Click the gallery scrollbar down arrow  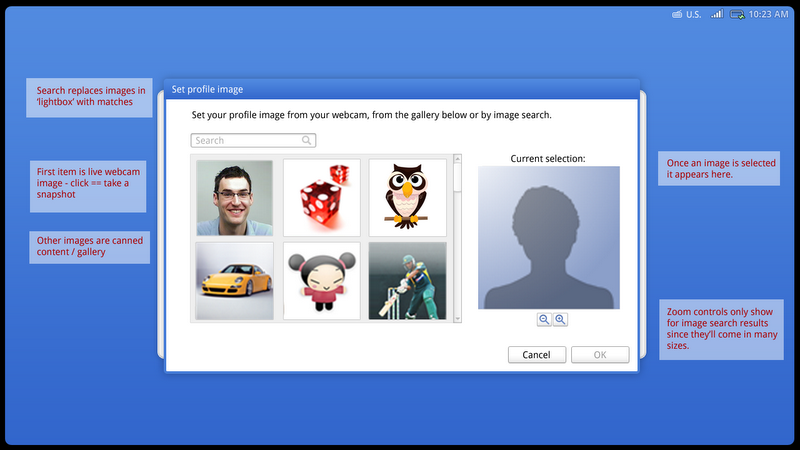(458, 318)
